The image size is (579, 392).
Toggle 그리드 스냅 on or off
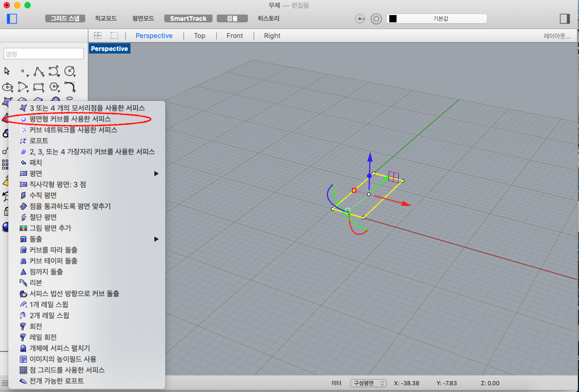(x=65, y=18)
